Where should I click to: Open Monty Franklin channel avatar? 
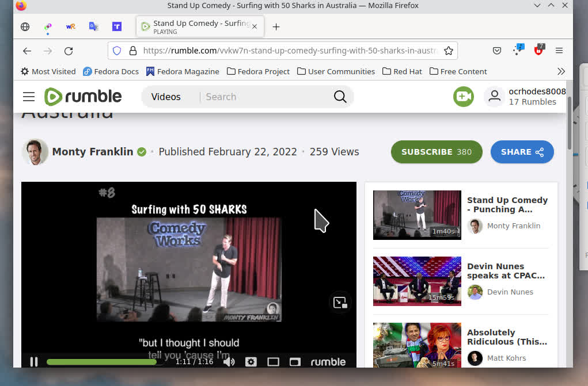(x=35, y=152)
